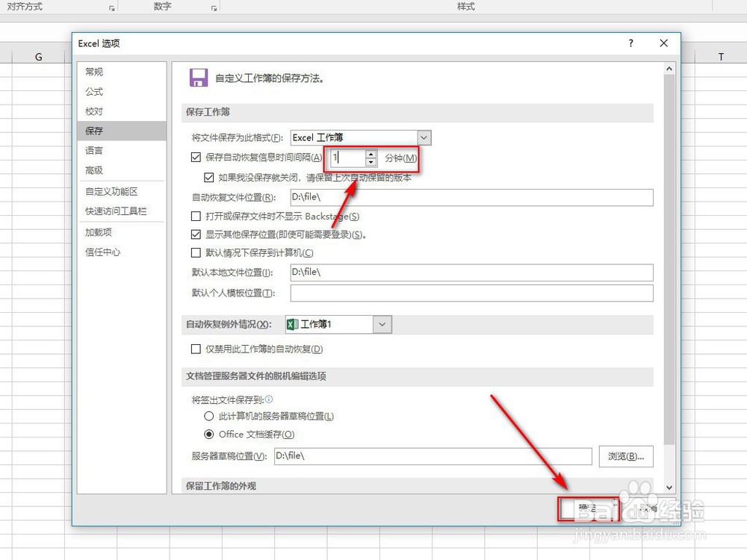Image resolution: width=747 pixels, height=560 pixels.
Task: Enable 仅禁用此工作簿的自动恢复 checkbox
Action: tap(195, 349)
